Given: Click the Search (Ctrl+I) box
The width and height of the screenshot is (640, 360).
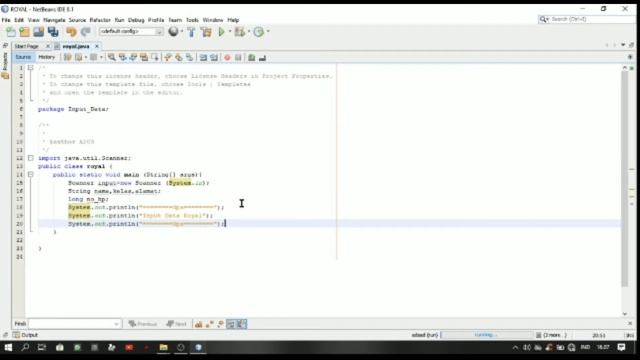Looking at the screenshot, I should 587,19.
